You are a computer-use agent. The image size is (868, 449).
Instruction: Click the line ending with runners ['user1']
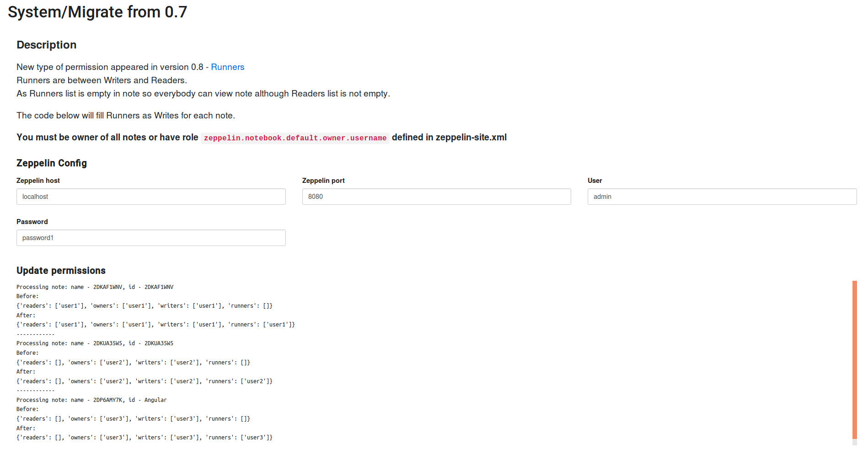[155, 325]
